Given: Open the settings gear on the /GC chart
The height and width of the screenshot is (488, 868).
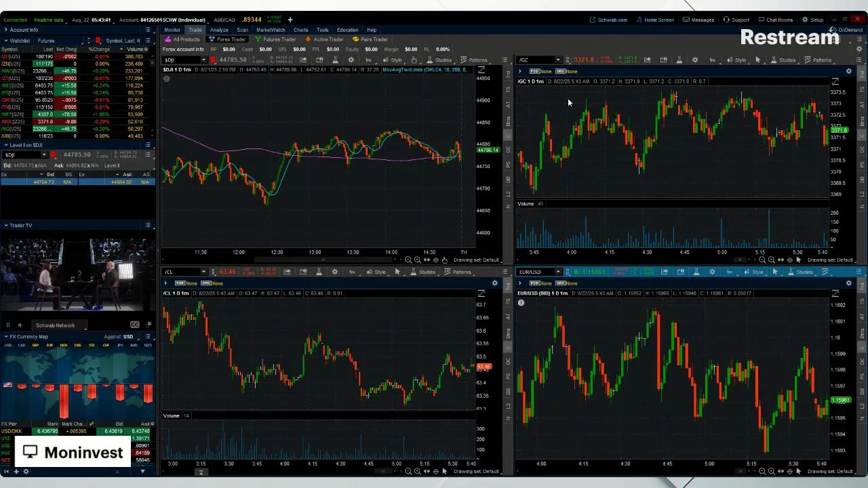Looking at the screenshot, I should [695, 60].
